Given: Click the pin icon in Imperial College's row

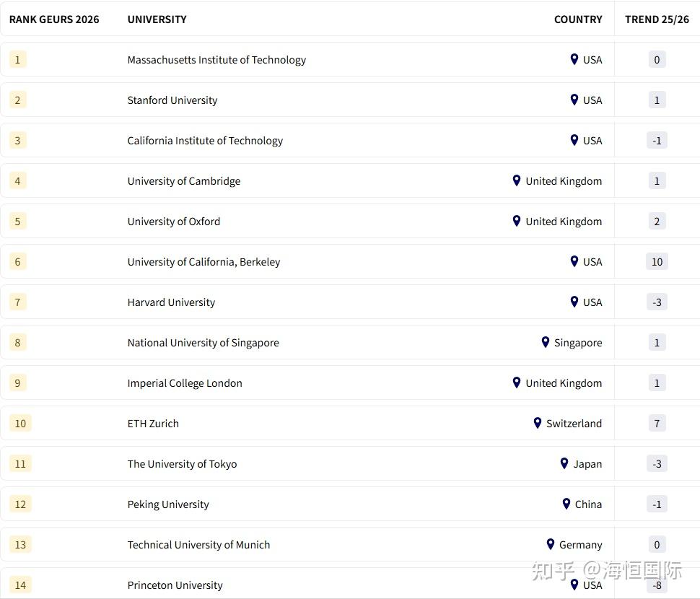Looking at the screenshot, I should click(517, 382).
